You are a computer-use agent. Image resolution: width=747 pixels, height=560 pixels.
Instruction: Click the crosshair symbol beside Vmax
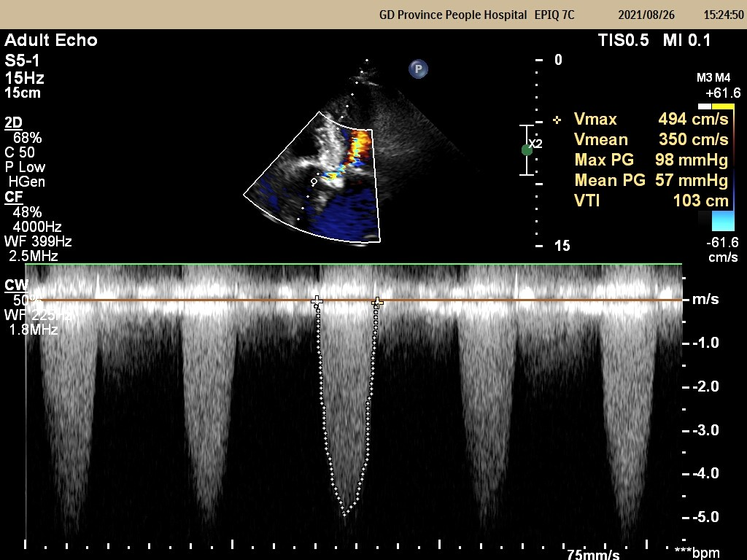point(557,120)
